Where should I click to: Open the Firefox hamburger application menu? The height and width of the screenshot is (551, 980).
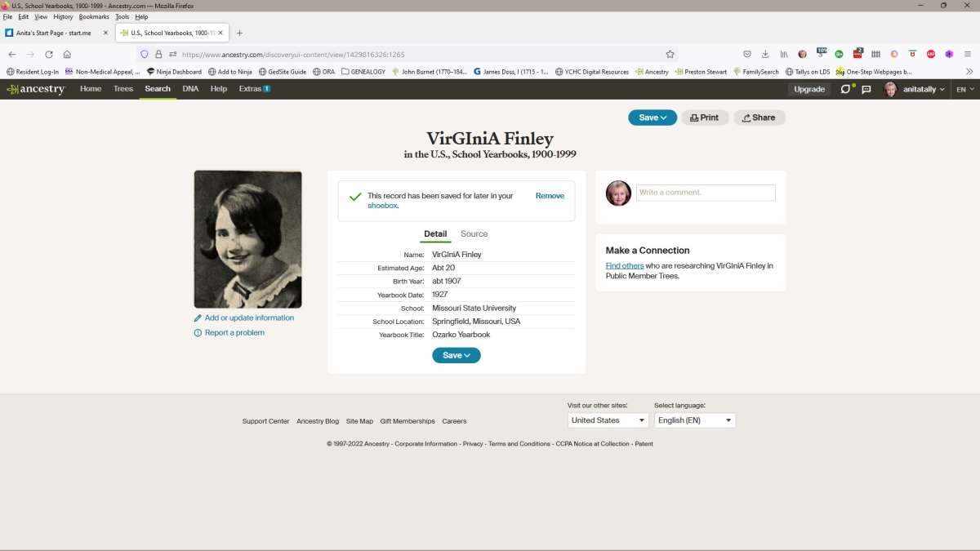[x=968, y=54]
